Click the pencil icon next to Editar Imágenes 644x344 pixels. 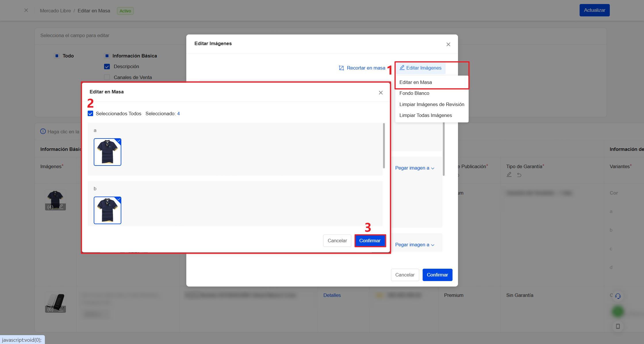(402, 68)
